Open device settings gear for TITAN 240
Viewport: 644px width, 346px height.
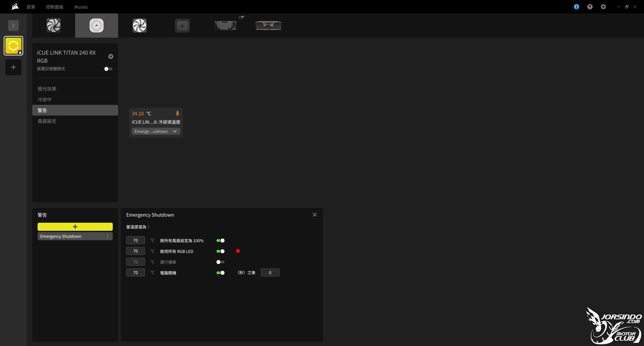pyautogui.click(x=111, y=56)
